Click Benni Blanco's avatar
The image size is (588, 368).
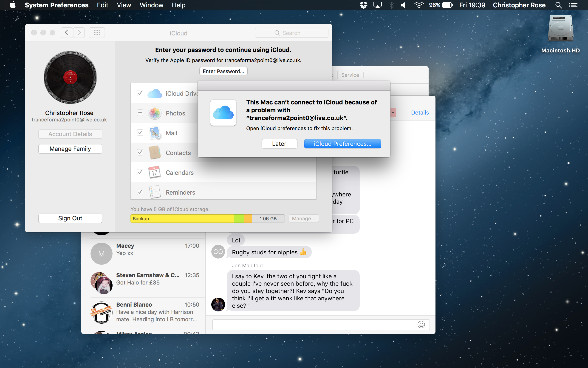click(101, 313)
